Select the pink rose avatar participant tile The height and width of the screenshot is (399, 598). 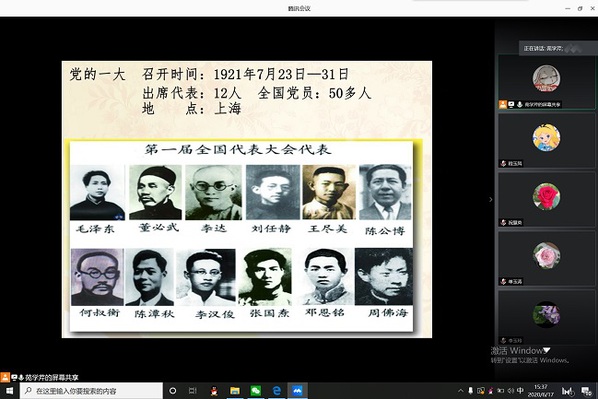(x=547, y=259)
